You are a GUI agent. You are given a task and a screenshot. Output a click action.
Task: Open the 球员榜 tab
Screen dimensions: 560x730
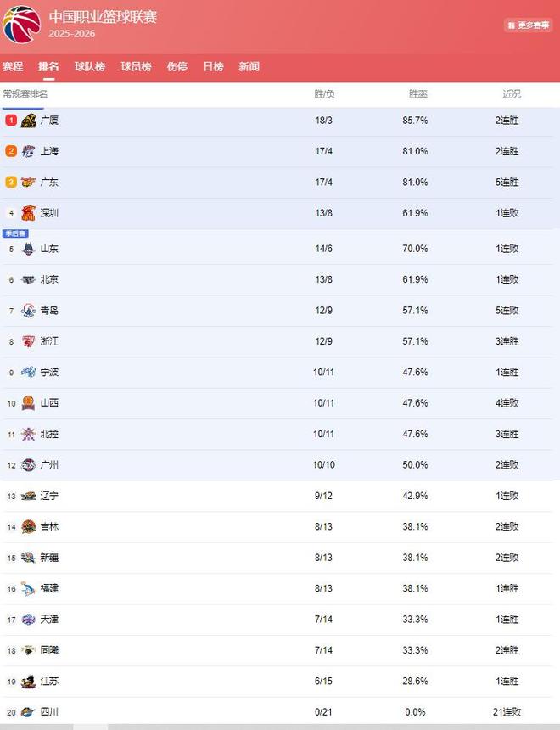coord(136,66)
